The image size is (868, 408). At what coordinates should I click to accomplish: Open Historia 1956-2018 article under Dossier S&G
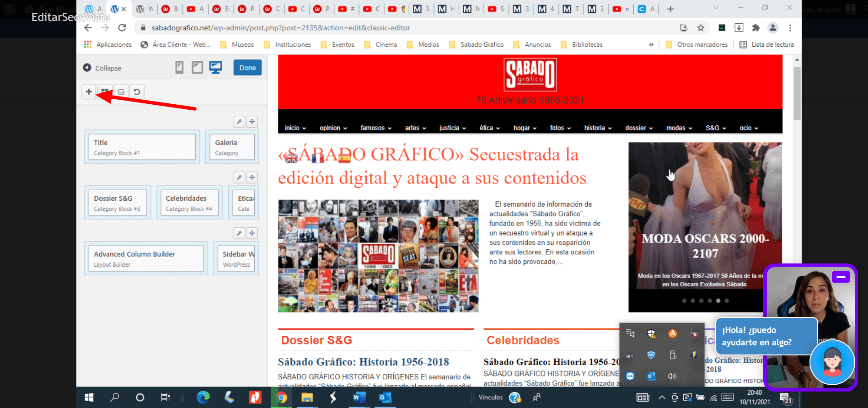tap(364, 362)
